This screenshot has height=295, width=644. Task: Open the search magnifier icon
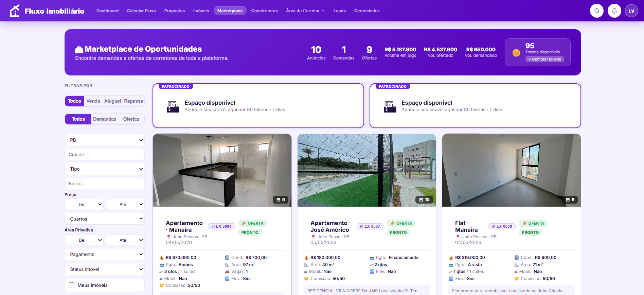pos(597,11)
